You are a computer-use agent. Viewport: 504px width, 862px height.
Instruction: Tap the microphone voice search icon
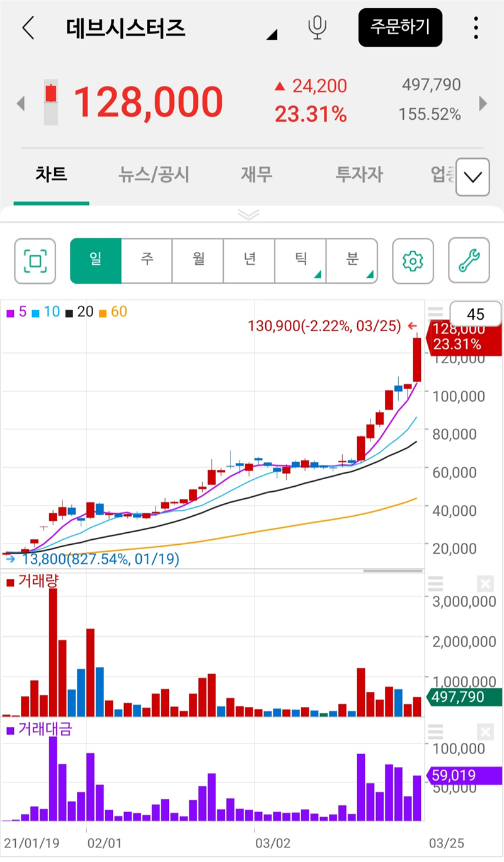318,28
